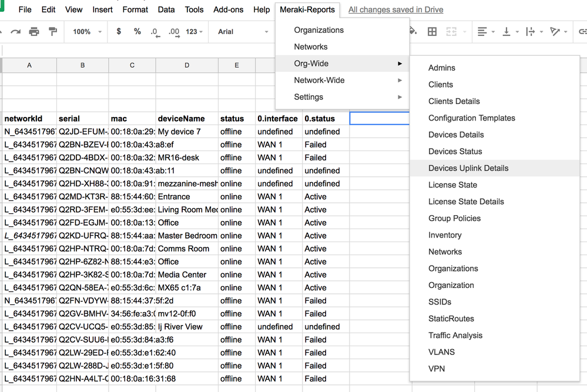
Task: Select Organizations in Meraki-Reports menu
Action: pos(342,30)
